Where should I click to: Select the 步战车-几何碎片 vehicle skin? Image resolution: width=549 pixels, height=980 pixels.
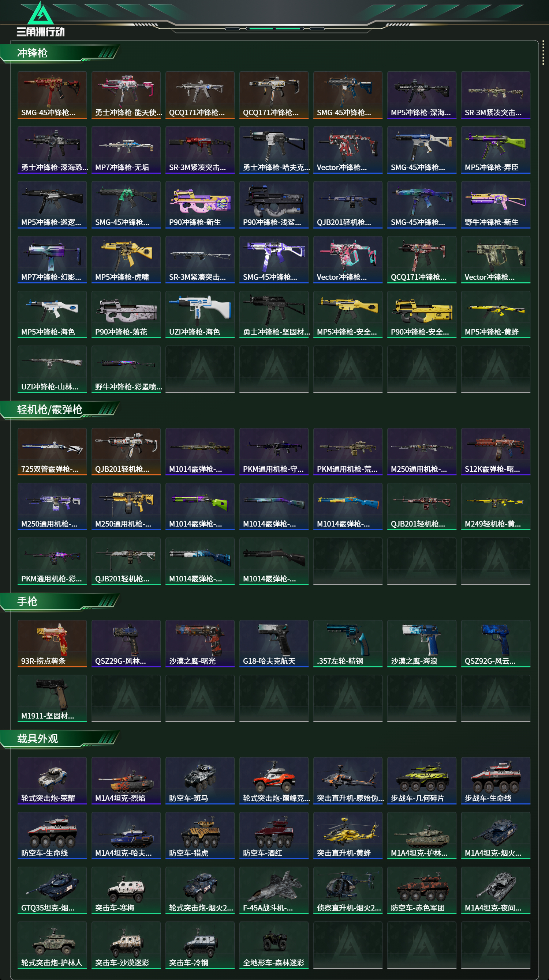tap(422, 781)
